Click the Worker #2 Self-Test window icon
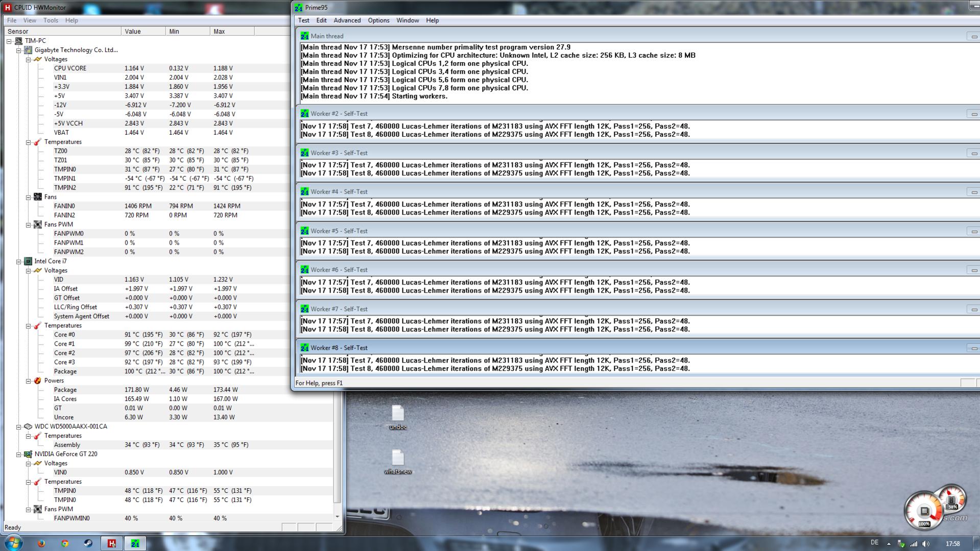 point(305,114)
